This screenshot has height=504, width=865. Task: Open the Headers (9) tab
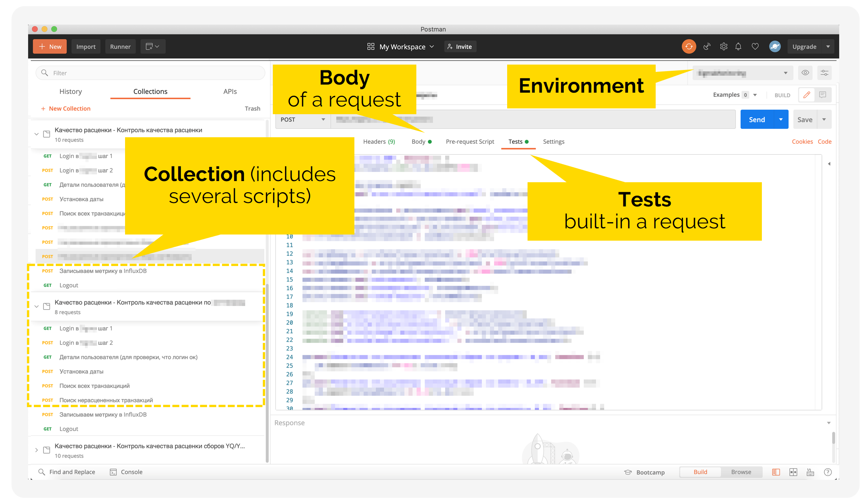(x=379, y=141)
